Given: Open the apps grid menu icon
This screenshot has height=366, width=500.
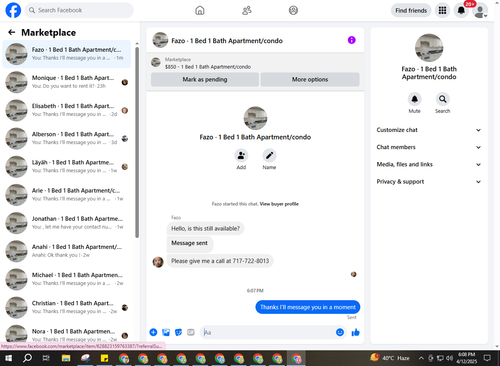Looking at the screenshot, I should (x=442, y=10).
